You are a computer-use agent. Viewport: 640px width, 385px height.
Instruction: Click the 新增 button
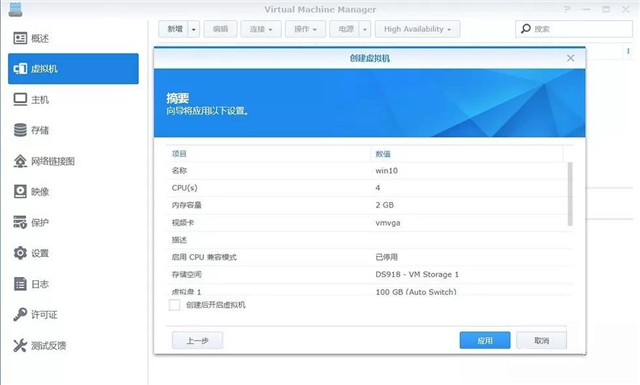173,29
